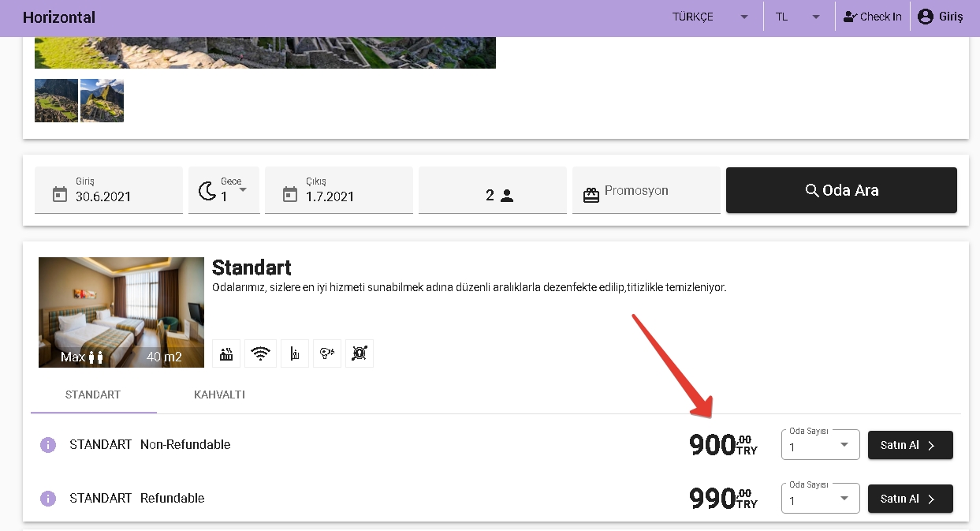The image size is (980, 531).
Task: Switch to the KAHVALTI tab
Action: click(x=219, y=395)
